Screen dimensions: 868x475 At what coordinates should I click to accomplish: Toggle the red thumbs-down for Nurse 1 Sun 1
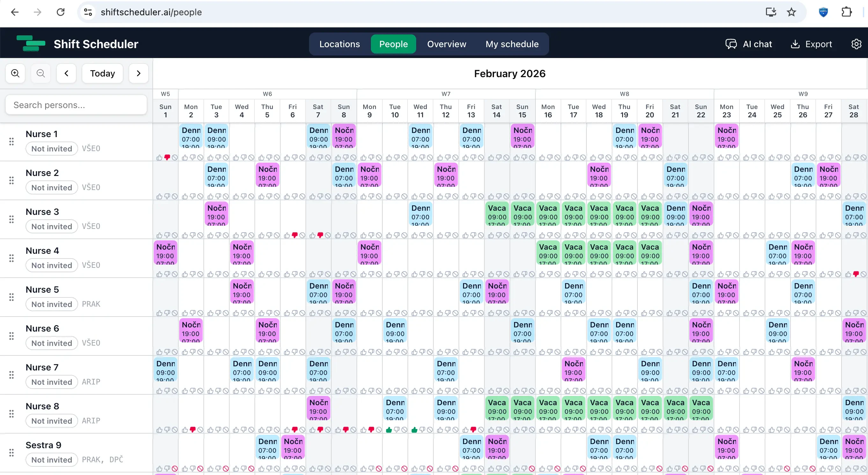(167, 157)
